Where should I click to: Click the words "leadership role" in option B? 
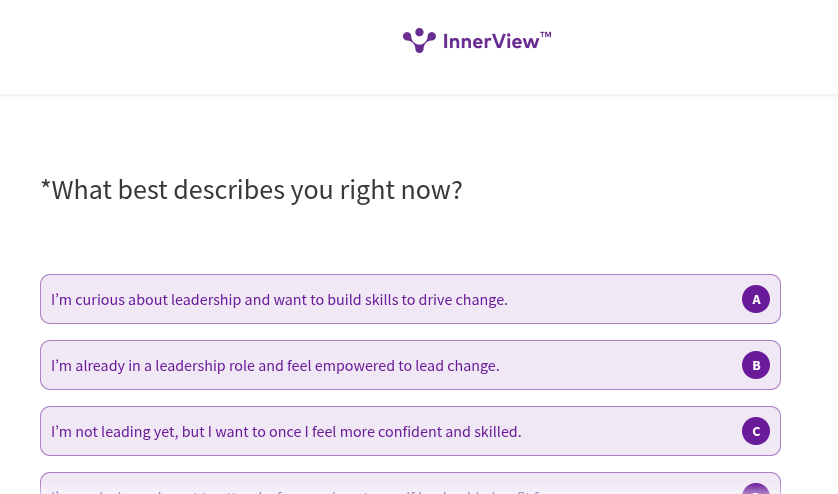click(x=204, y=365)
